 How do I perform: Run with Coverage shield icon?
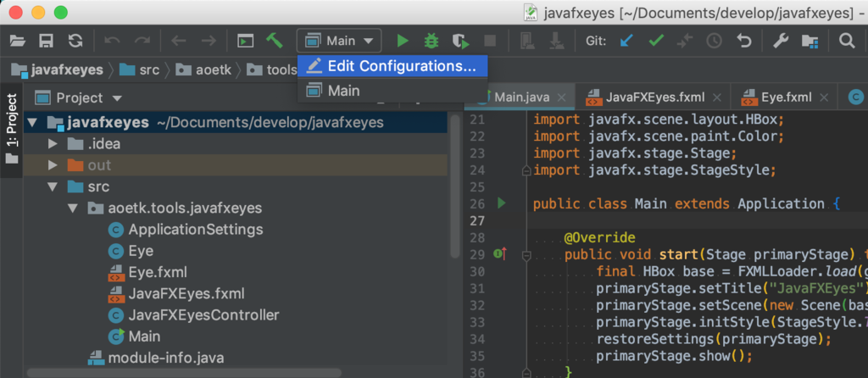460,41
